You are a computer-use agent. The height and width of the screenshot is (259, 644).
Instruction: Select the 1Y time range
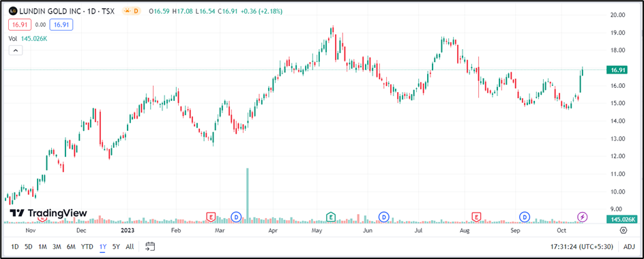(x=103, y=247)
